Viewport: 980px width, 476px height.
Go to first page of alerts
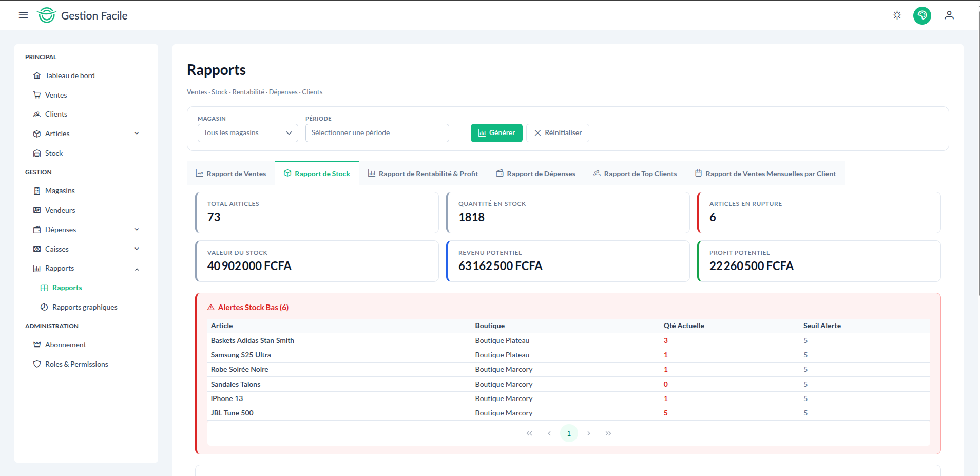point(529,433)
